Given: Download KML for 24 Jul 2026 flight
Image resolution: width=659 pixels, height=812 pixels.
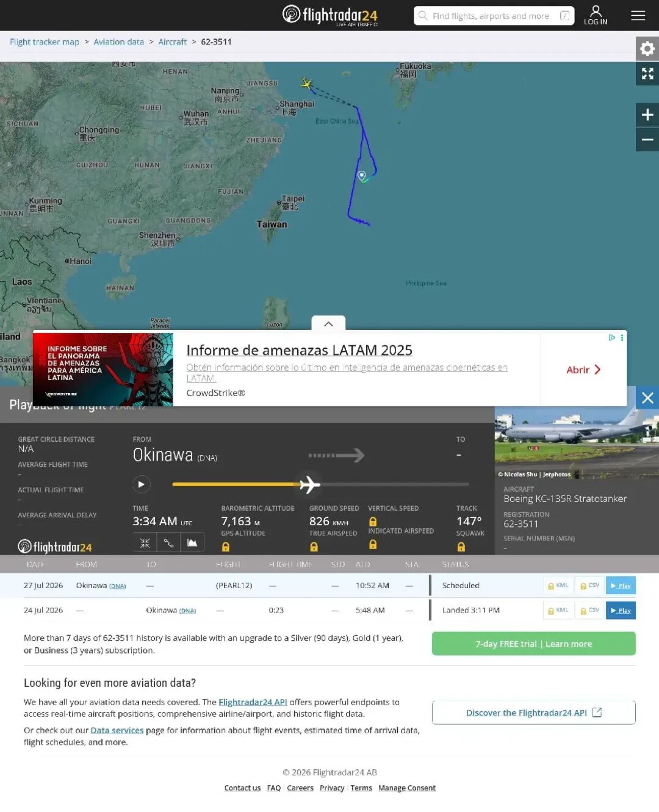Looking at the screenshot, I should [x=558, y=610].
